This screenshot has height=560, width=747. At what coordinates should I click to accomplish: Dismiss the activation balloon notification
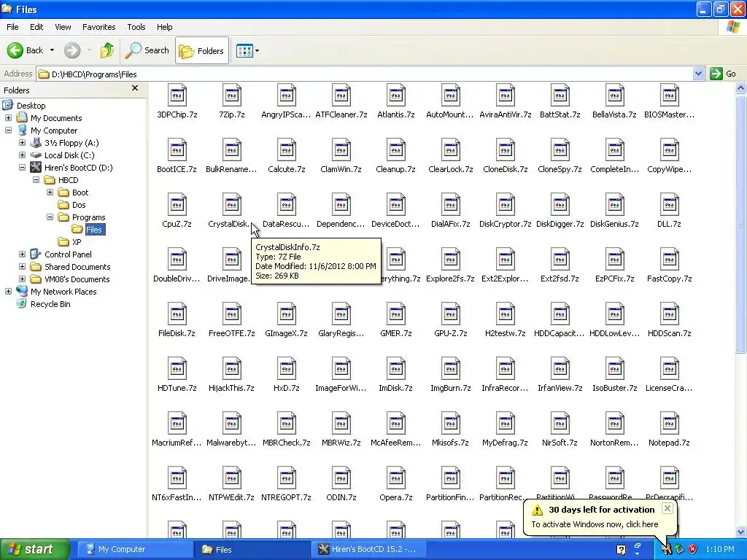(667, 508)
